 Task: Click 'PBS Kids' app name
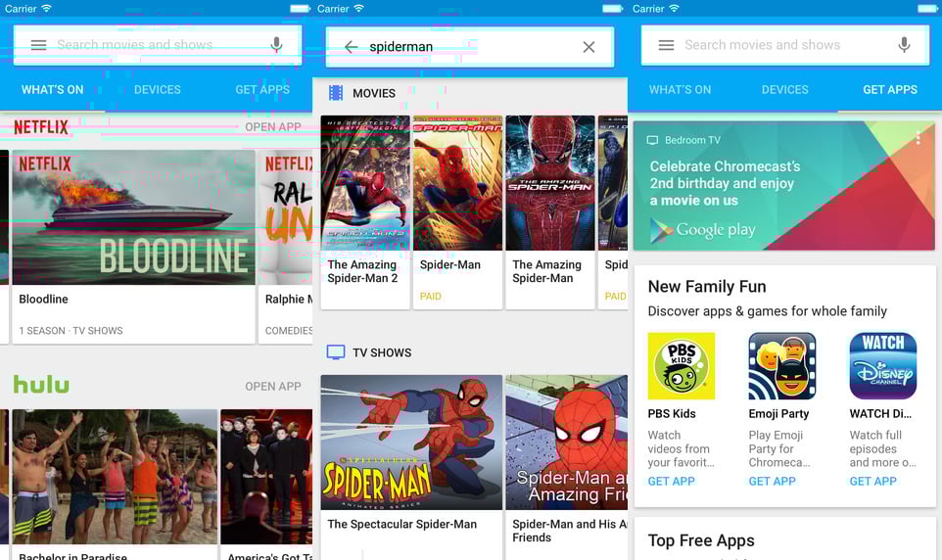[672, 414]
